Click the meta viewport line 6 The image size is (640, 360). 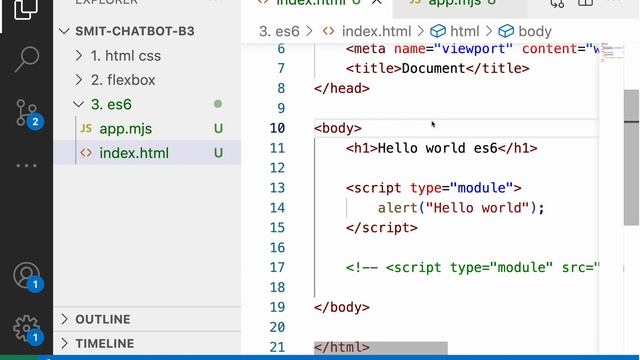473,49
